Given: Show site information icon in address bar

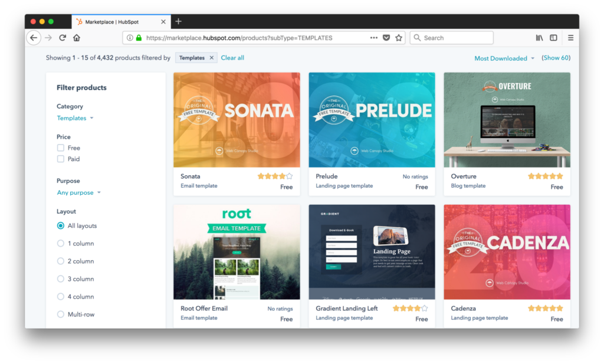Looking at the screenshot, I should 130,38.
